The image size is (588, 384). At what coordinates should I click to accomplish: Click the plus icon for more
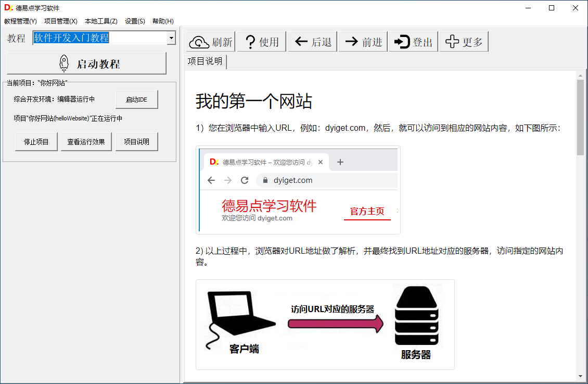(452, 41)
